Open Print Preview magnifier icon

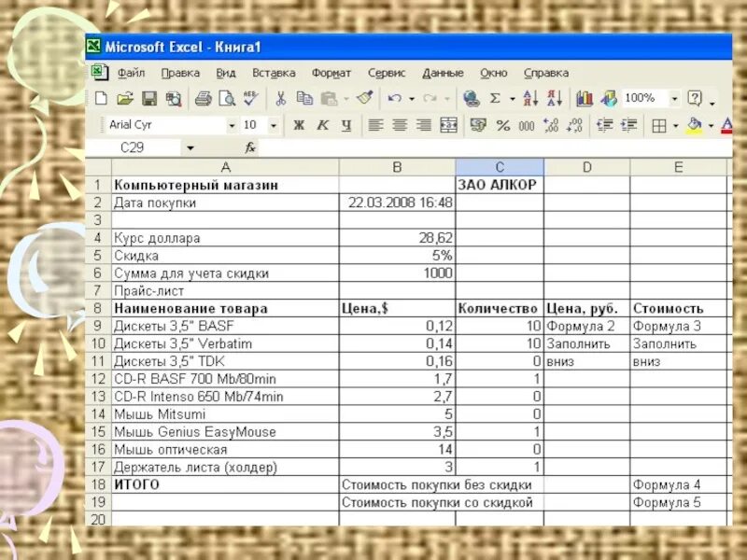pos(227,99)
